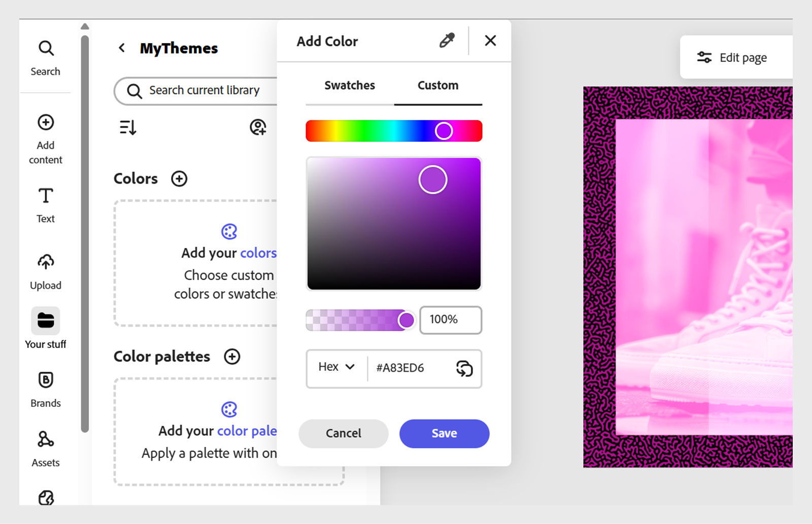The width and height of the screenshot is (812, 524).
Task: Add a new color next to Colors
Action: coord(179,179)
